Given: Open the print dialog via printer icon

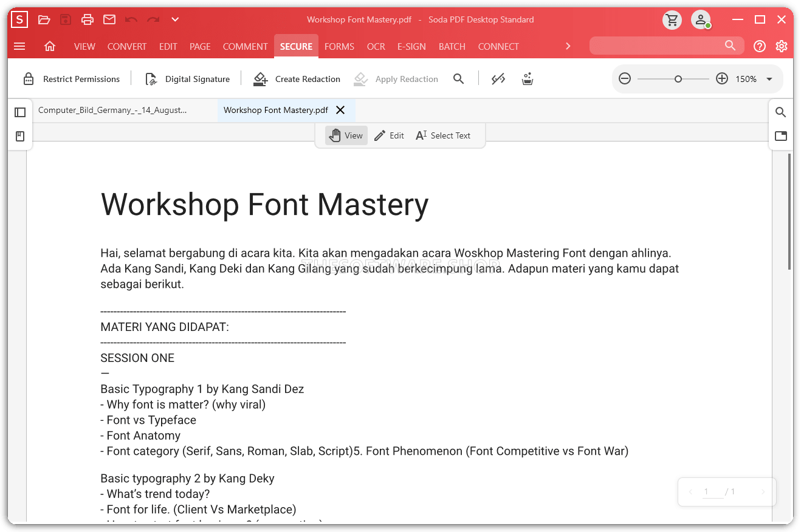Looking at the screenshot, I should (x=88, y=19).
